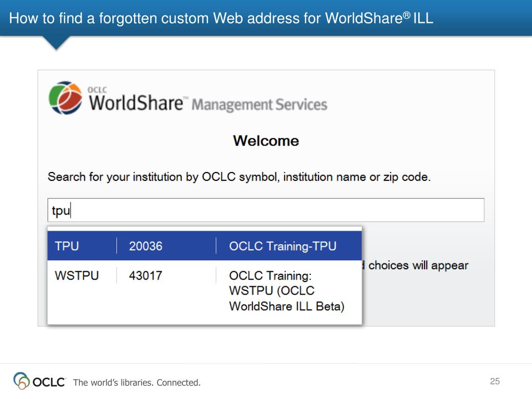Click the 'Search for your institution' instruction text
The image size is (532, 399).
[239, 177]
